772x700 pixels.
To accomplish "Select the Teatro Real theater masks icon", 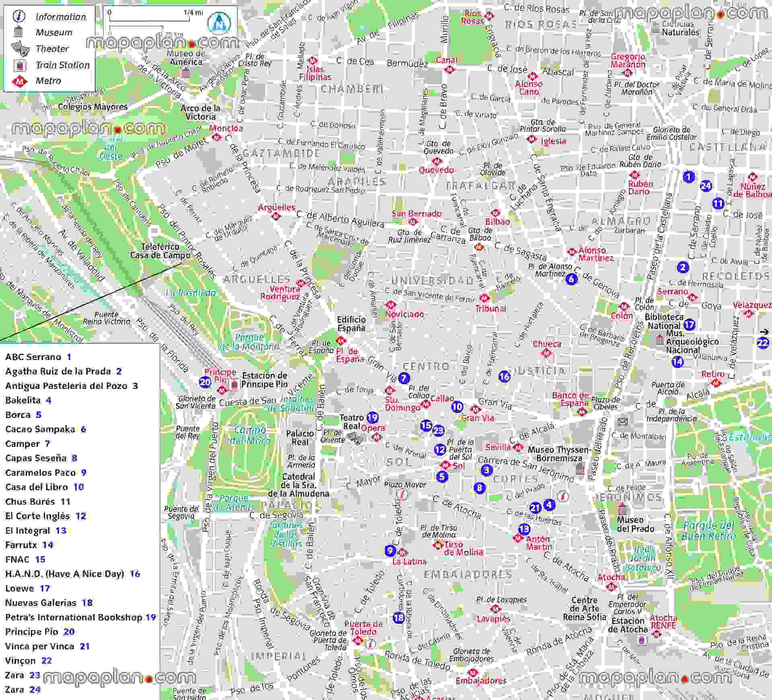I will [x=355, y=438].
